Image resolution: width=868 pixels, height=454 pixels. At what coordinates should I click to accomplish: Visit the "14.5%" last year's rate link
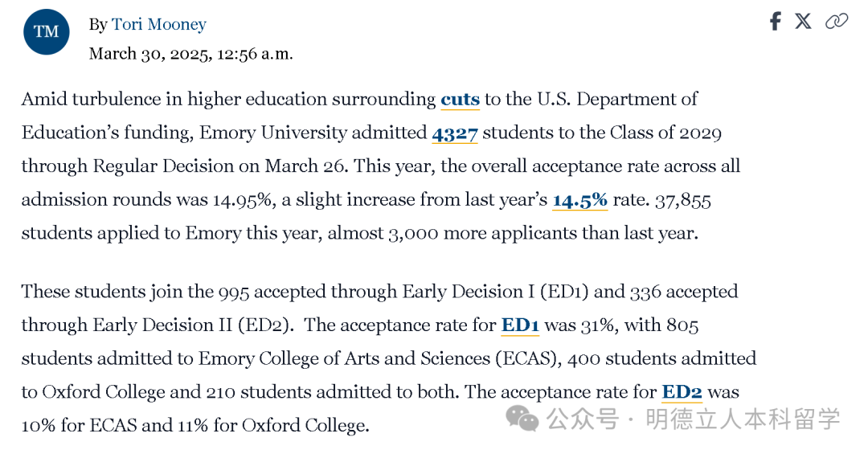(580, 200)
